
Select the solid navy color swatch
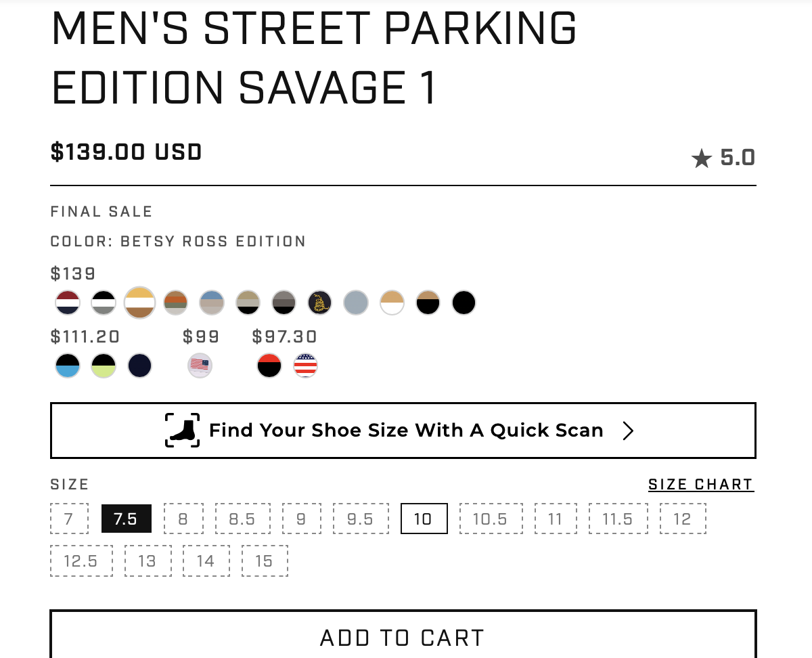pos(140,366)
